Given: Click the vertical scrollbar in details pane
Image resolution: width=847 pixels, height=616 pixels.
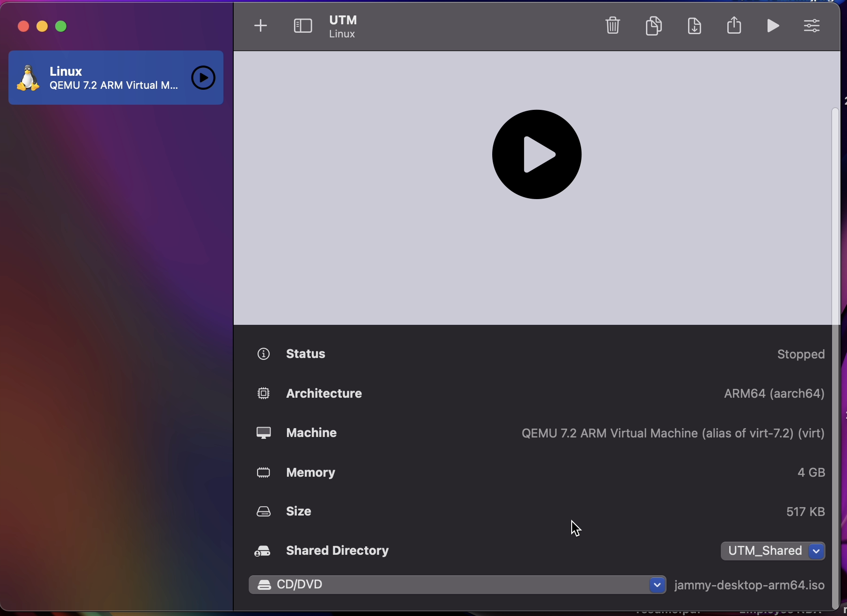Looking at the screenshot, I should tap(835, 358).
